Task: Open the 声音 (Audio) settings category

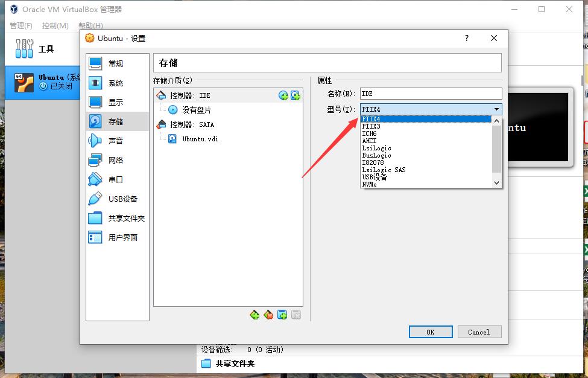Action: pyautogui.click(x=118, y=141)
